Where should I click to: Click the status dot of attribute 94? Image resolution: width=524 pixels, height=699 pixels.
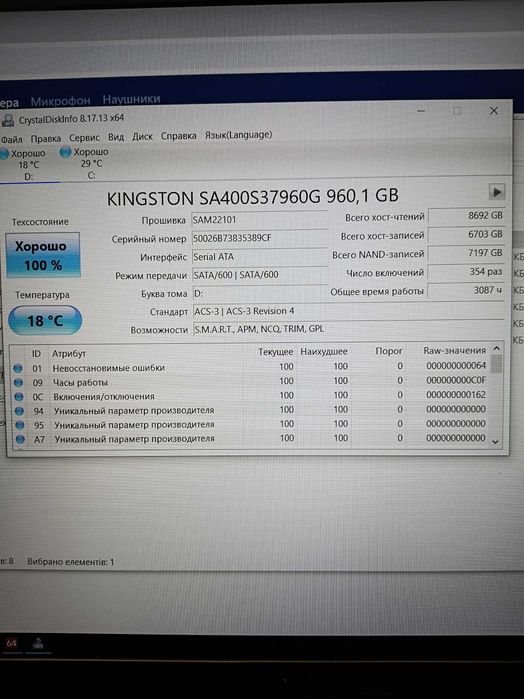[19, 411]
